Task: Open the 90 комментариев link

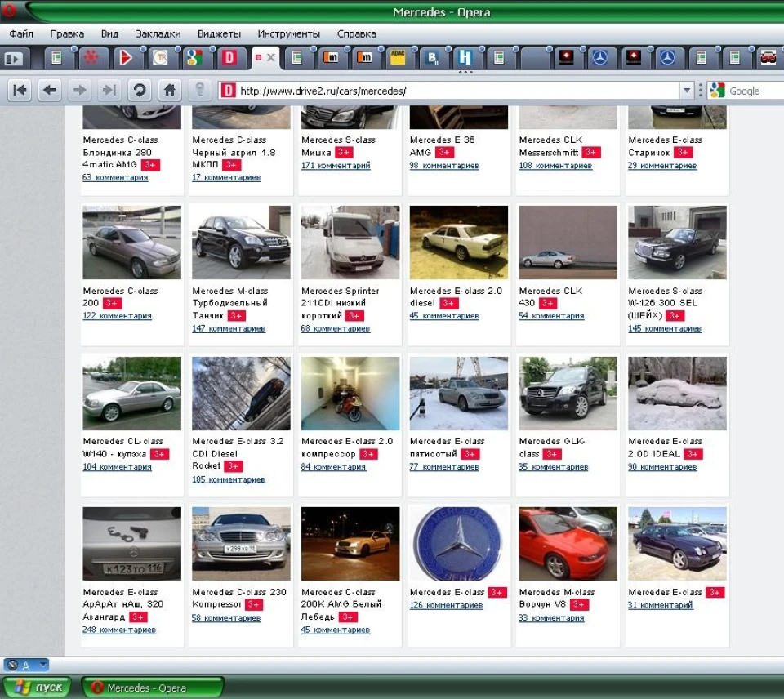Action: [x=662, y=467]
